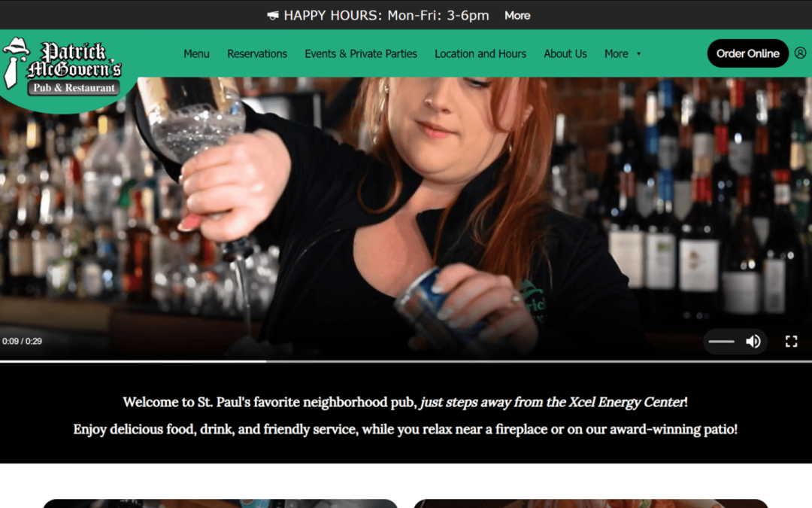This screenshot has width=812, height=508.
Task: Mute the video with speaker icon
Action: tap(753, 341)
